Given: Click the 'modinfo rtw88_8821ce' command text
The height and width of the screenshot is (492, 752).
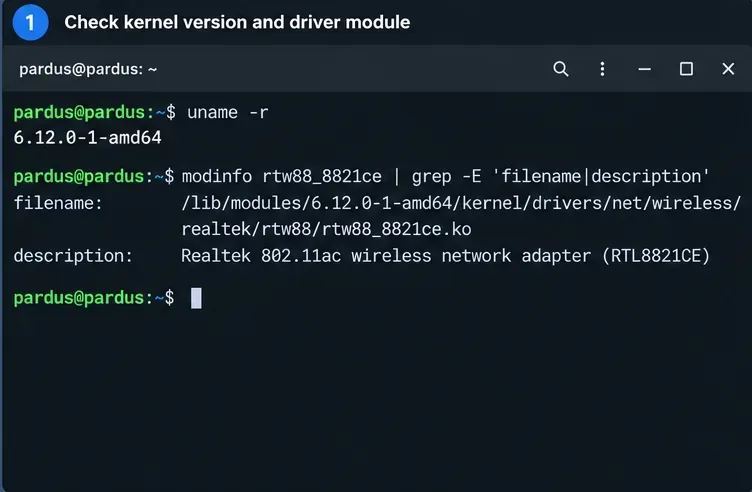Looking at the screenshot, I should click(282, 176).
